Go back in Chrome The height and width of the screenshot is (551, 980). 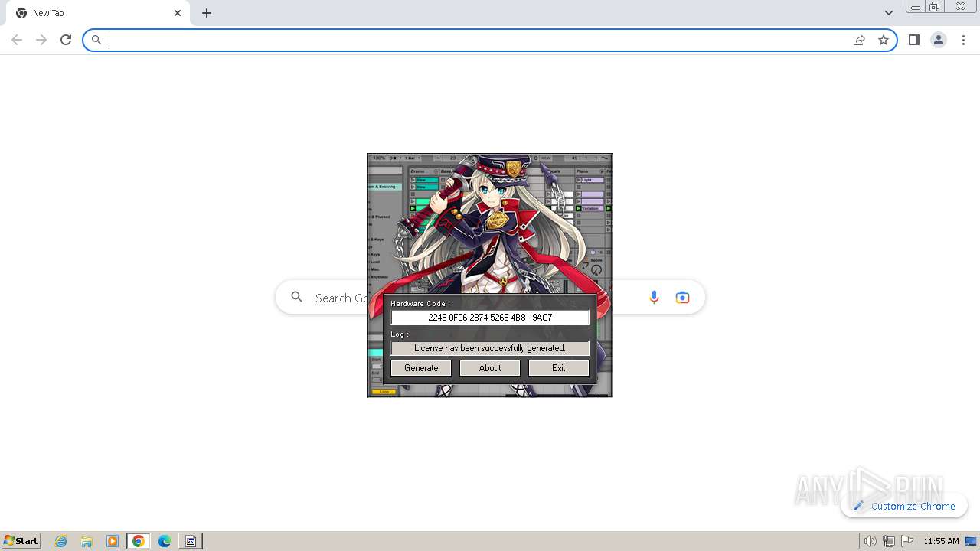click(x=17, y=40)
